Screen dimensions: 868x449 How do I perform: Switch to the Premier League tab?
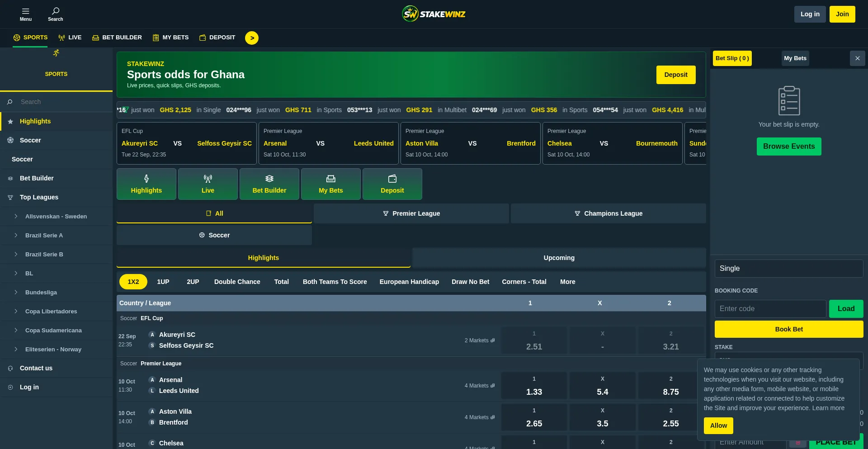pyautogui.click(x=411, y=213)
